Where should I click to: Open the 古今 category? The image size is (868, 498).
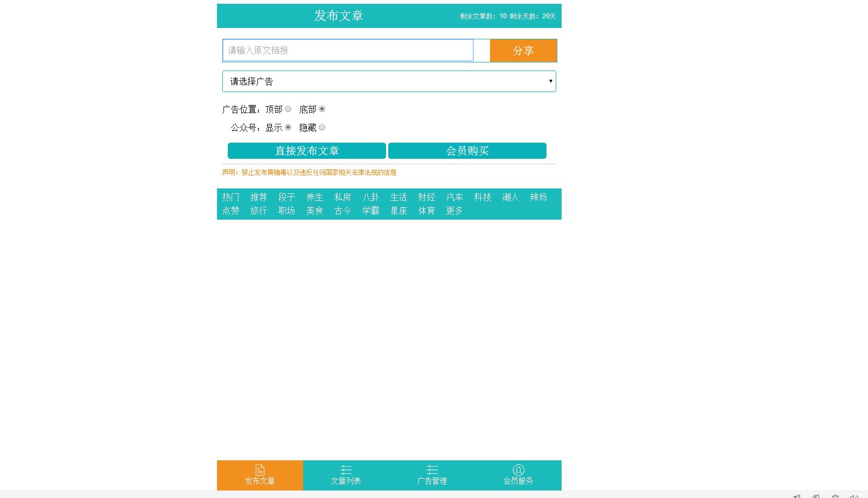tap(343, 211)
